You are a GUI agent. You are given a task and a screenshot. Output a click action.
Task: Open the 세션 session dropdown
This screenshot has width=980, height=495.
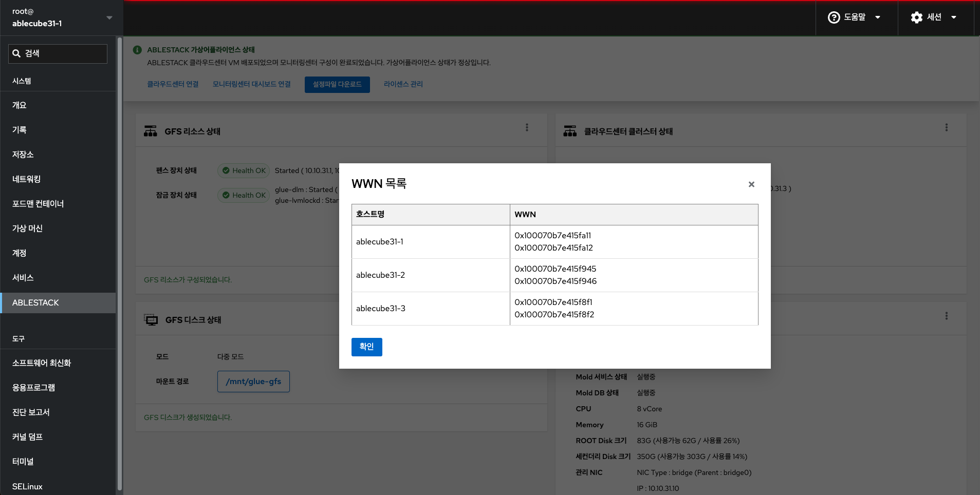[934, 17]
